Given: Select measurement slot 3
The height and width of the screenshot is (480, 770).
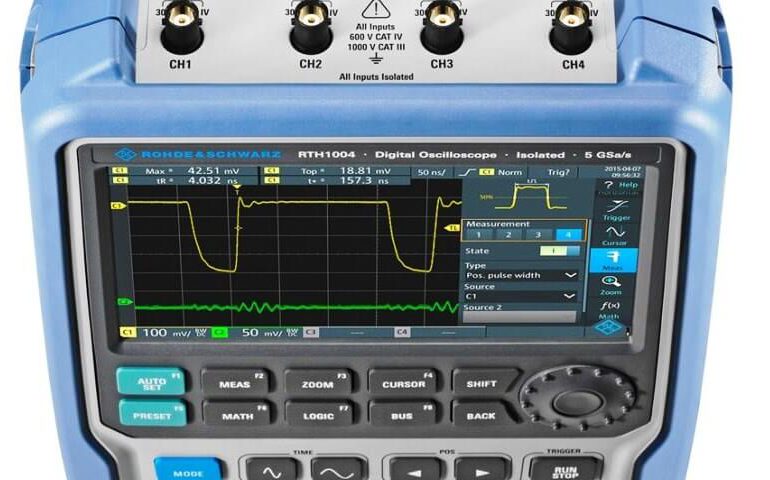Looking at the screenshot, I should (x=538, y=235).
